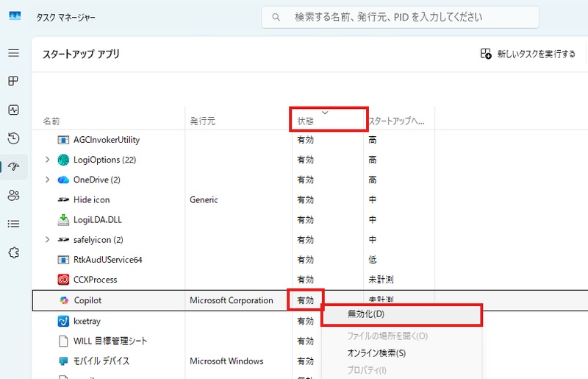The width and height of the screenshot is (588, 379).
Task: Select the CCXProcess row name
Action: click(96, 280)
